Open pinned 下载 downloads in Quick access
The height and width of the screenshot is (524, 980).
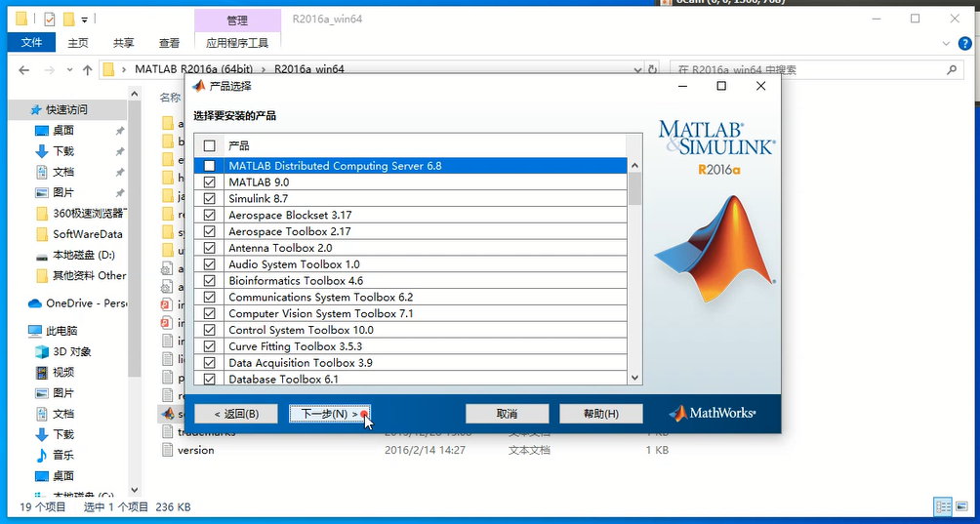click(x=63, y=151)
